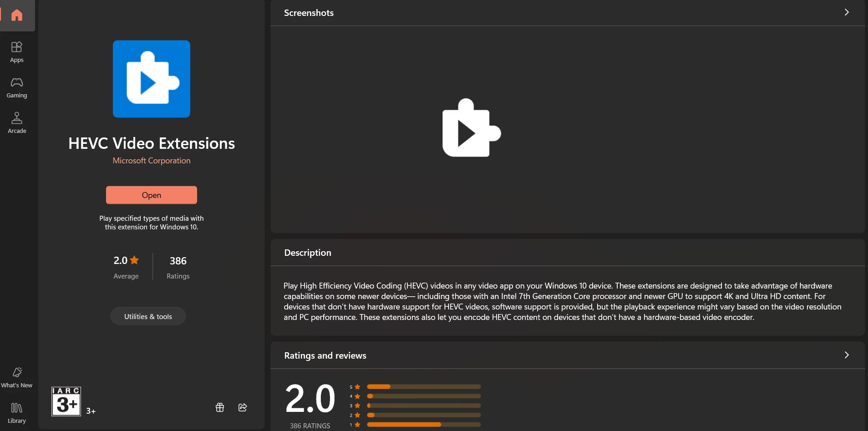Click the 386 Ratings count in left panel

[x=178, y=267]
